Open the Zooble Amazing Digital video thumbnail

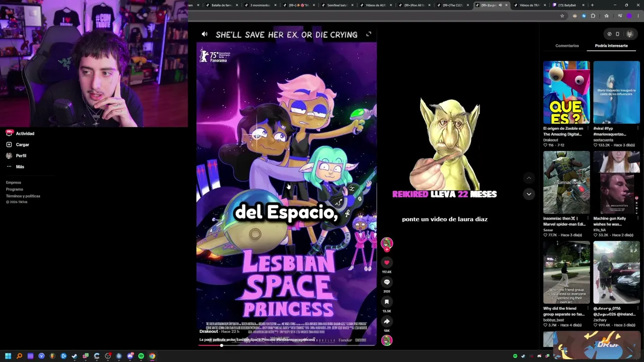click(x=567, y=93)
